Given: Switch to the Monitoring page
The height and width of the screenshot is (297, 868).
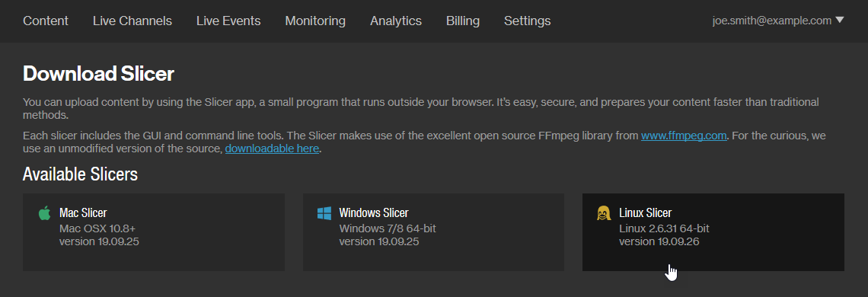Looking at the screenshot, I should point(315,21).
